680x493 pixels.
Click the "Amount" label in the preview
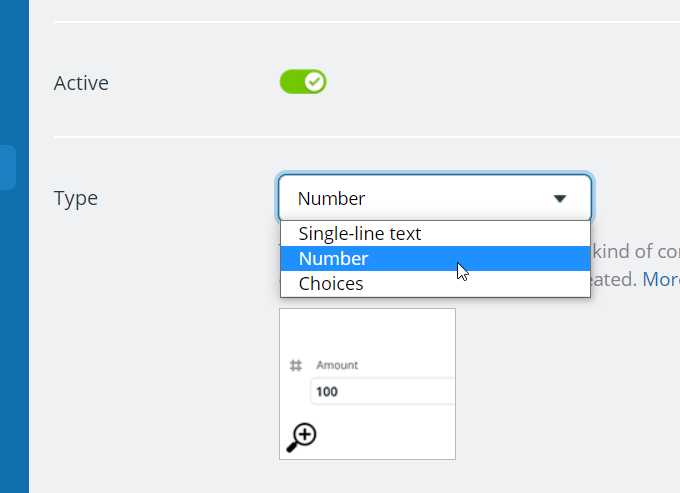point(337,366)
